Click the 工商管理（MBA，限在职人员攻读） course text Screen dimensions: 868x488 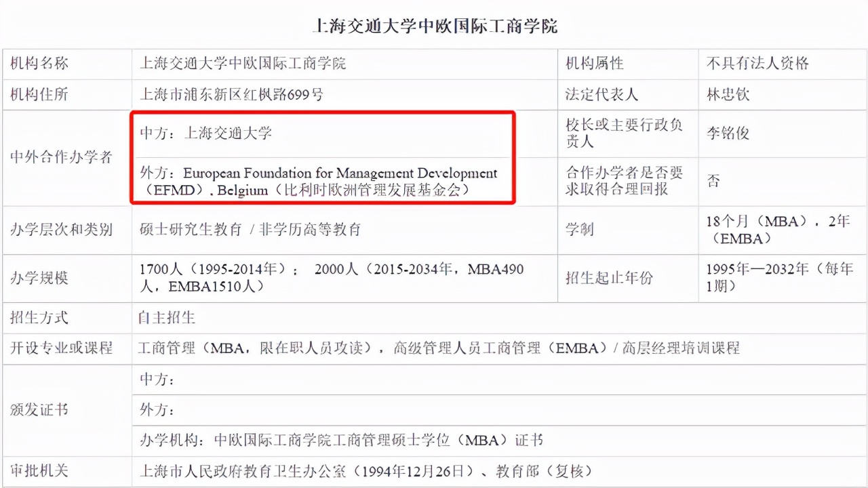256,348
